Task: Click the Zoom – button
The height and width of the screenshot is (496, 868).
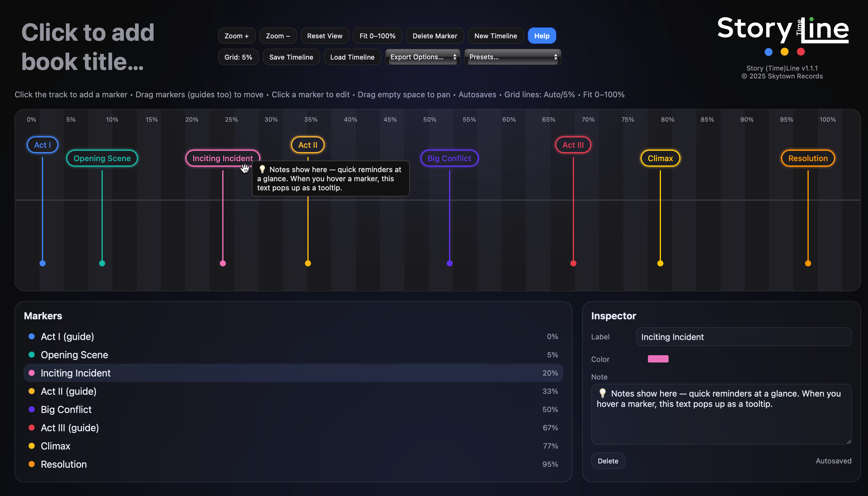Action: point(278,35)
